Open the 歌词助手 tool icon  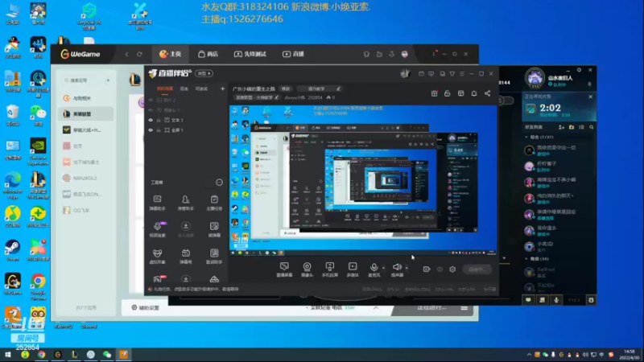point(214,256)
